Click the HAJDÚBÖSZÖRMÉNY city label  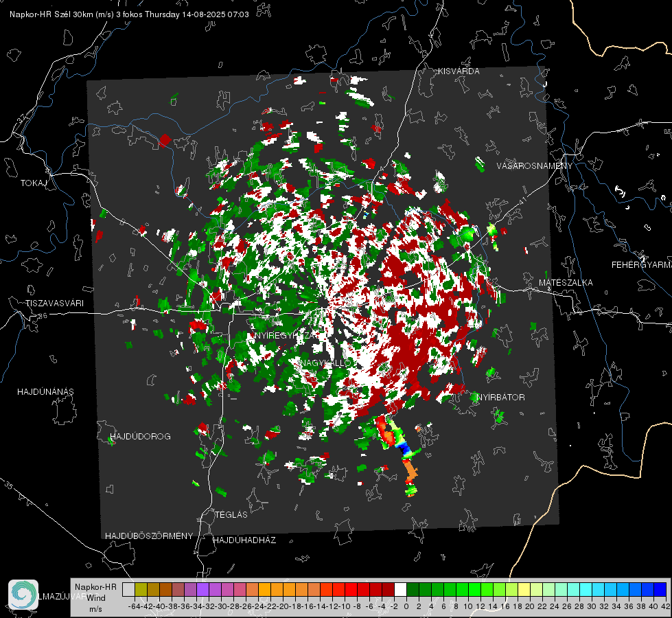[149, 536]
